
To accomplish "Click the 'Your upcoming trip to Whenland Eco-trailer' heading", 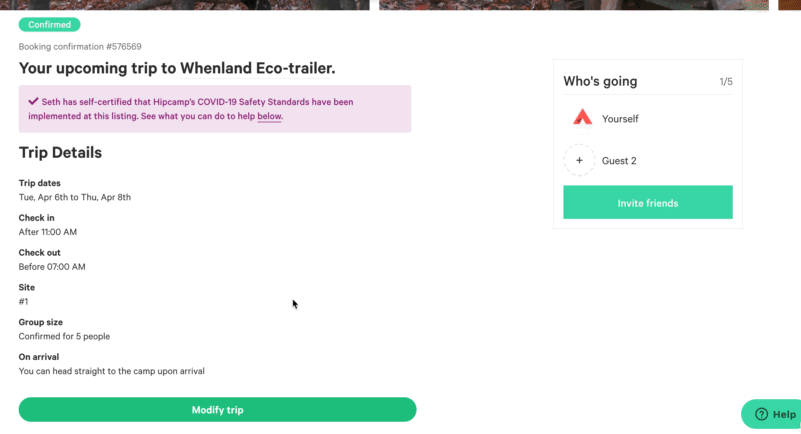I will click(177, 69).
